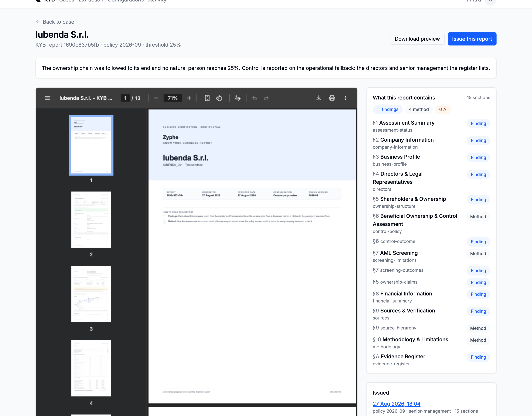
Task: Click the Iubenda S.r.l. page heading
Action: pyautogui.click(x=62, y=35)
